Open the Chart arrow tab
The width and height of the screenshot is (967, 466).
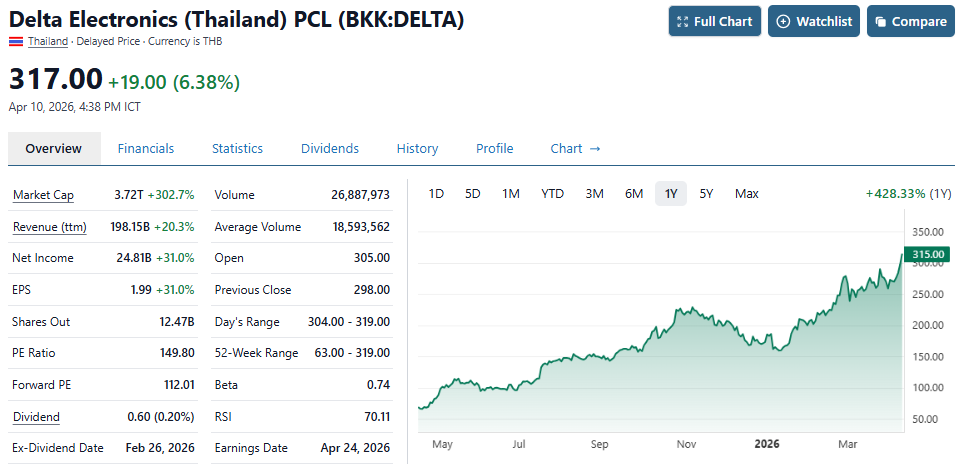pyautogui.click(x=575, y=148)
